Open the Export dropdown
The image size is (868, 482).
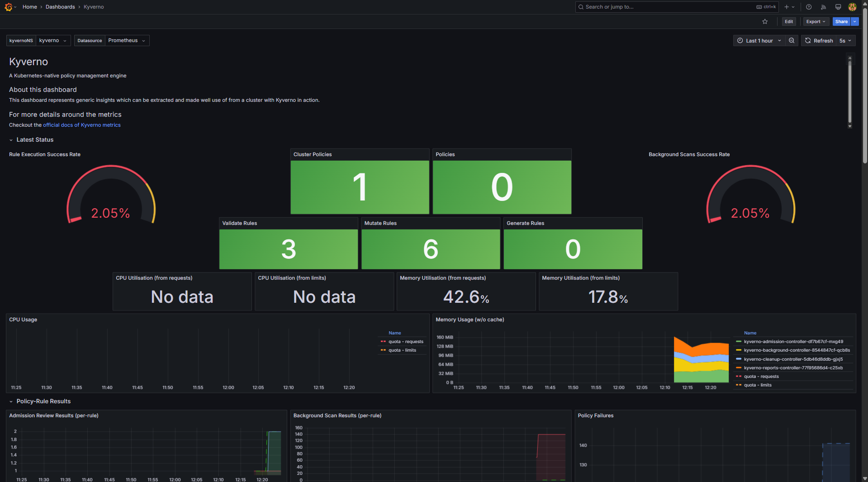816,22
